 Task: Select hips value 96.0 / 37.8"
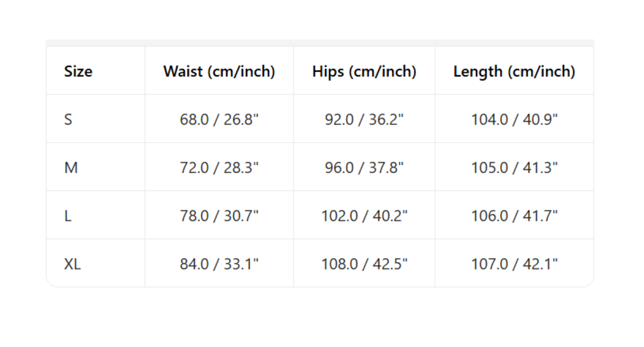[364, 168]
